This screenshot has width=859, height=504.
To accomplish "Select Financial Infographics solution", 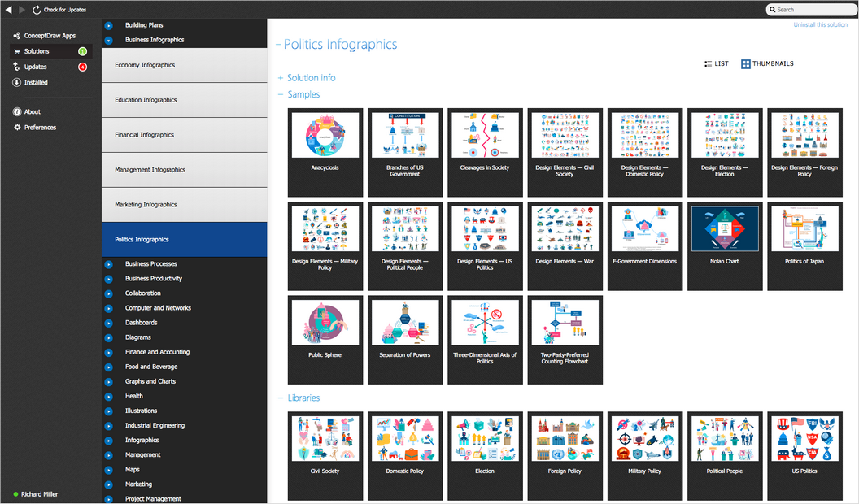I will [x=184, y=135].
